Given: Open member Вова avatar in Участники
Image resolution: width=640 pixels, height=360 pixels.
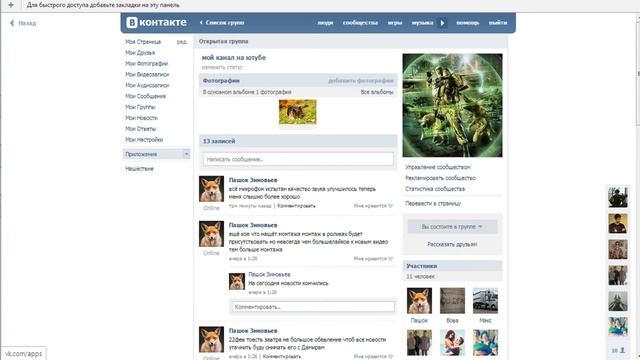Looking at the screenshot, I should [x=452, y=301].
